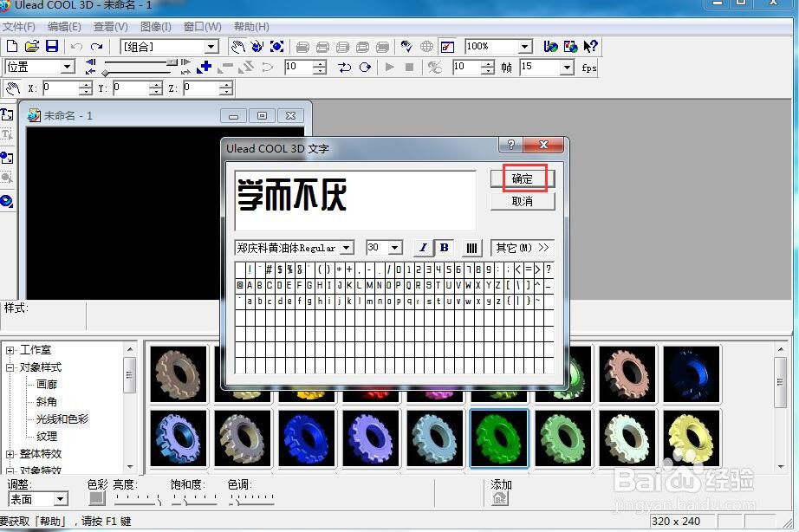The image size is (799, 532).
Task: Redo the last undone action
Action: [x=96, y=47]
